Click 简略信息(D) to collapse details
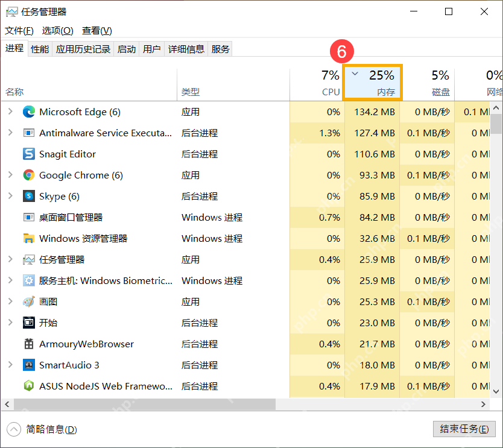Screen dimensions: 503x448 point(42,429)
